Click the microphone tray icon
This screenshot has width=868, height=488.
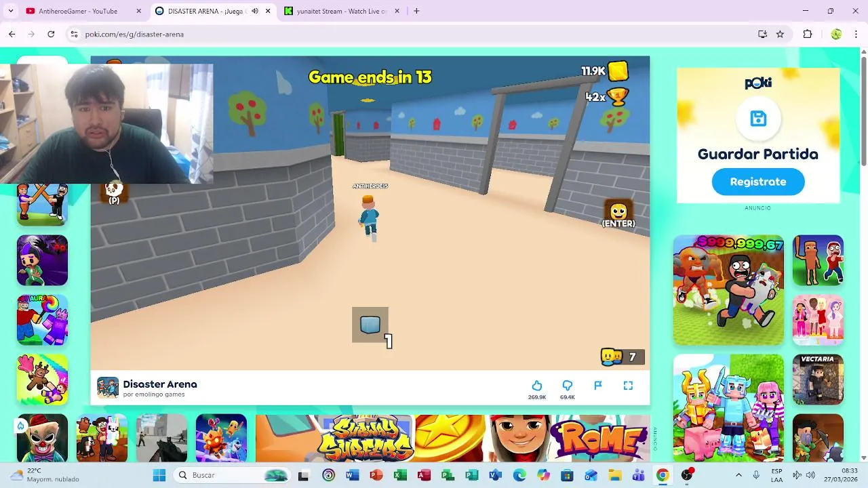pos(756,475)
